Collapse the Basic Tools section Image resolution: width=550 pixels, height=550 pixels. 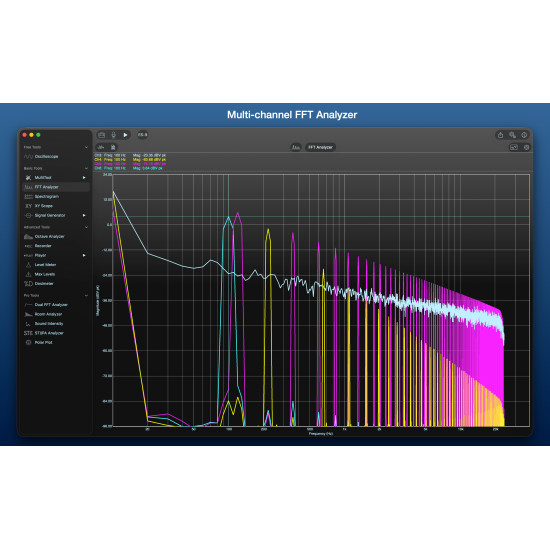(x=86, y=168)
